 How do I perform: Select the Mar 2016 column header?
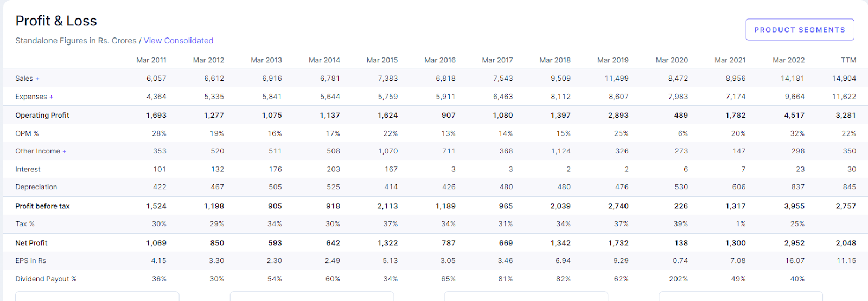point(439,60)
